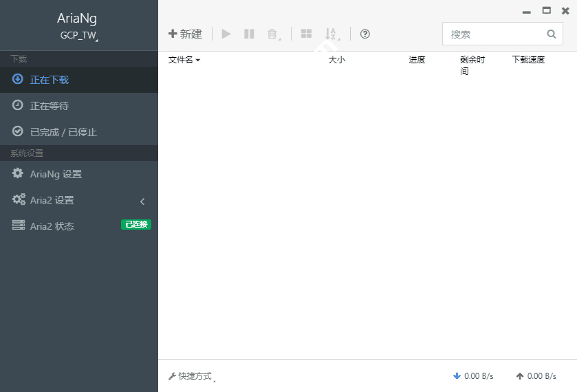Open AriaNg 设置 settings page

coord(56,174)
